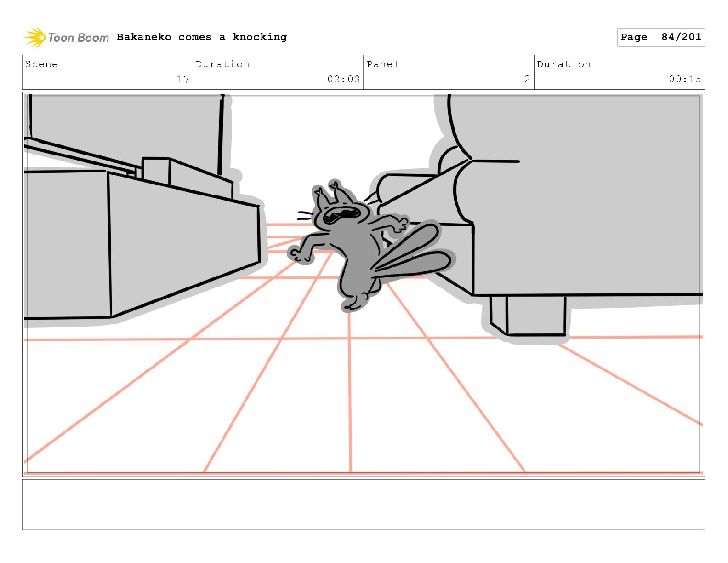The height and width of the screenshot is (563, 728).
Task: Select panel number 2
Action: 527,79
